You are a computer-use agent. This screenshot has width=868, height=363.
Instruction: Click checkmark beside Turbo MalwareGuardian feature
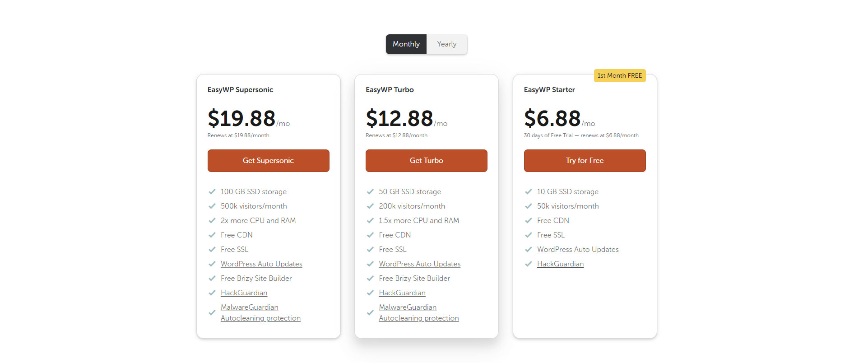(370, 312)
